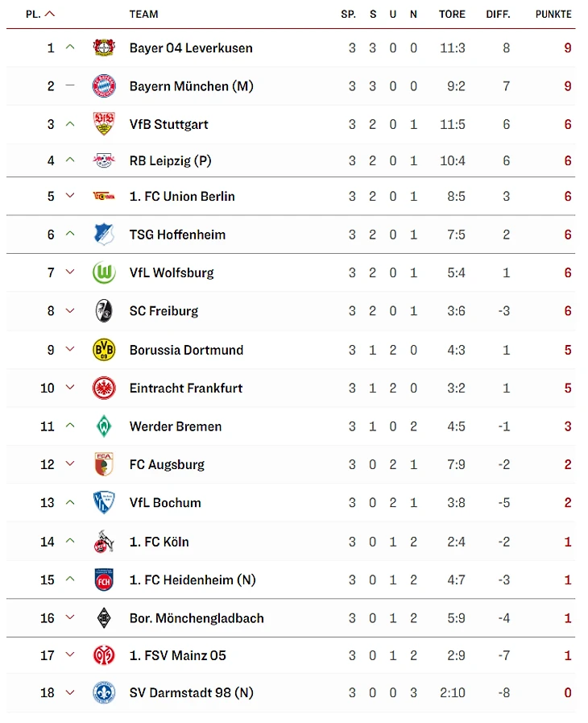Click the TORE column header
The width and height of the screenshot is (588, 723).
452,14
